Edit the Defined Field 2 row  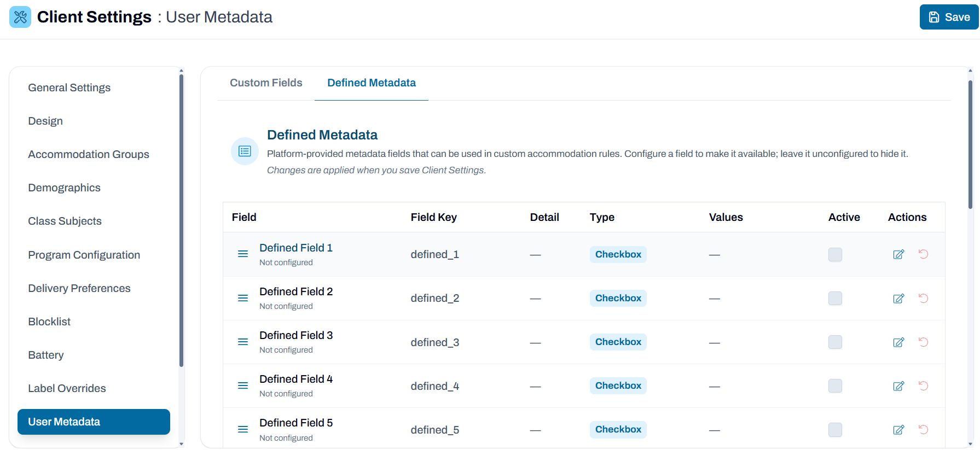coord(898,298)
